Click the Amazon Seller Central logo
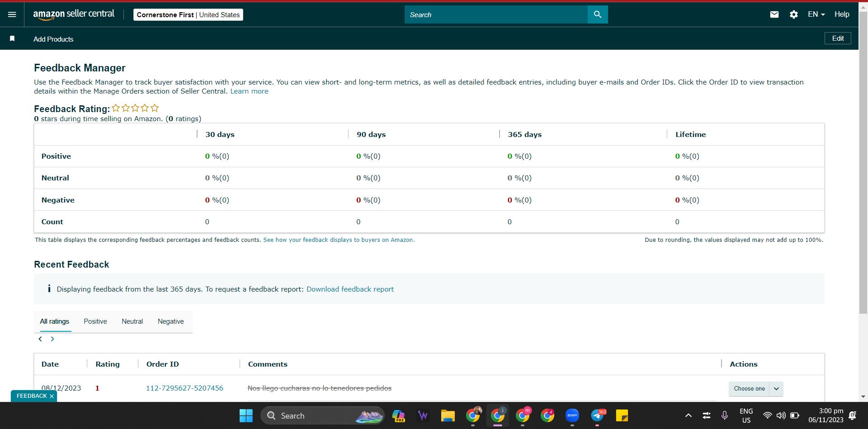 74,14
